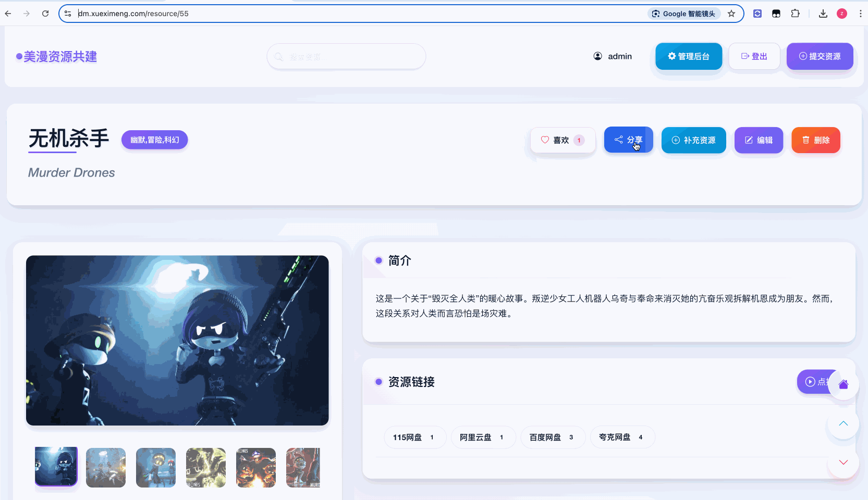
Task: Open the Chrome profile avatar
Action: click(x=842, y=14)
